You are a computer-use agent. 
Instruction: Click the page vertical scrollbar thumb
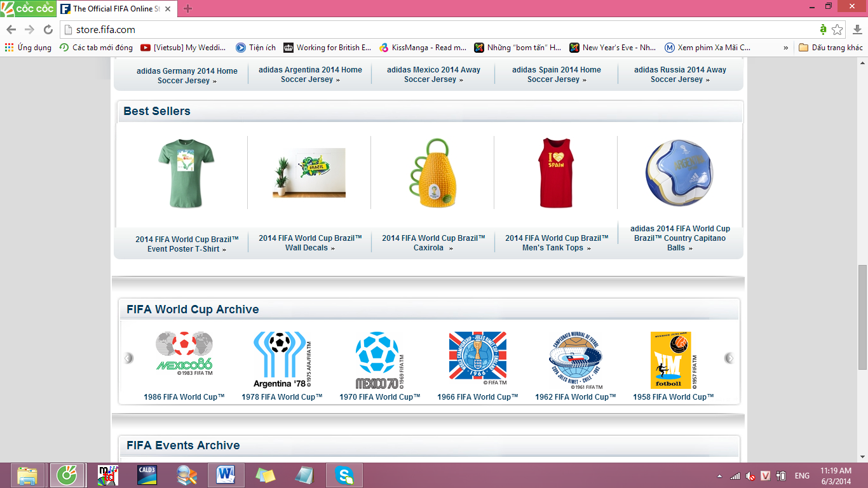[862, 316]
